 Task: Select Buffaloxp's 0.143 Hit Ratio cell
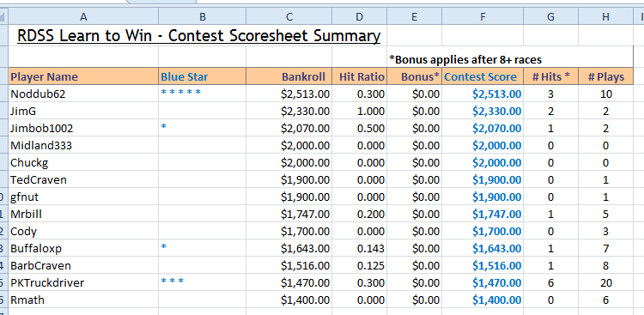pos(360,248)
